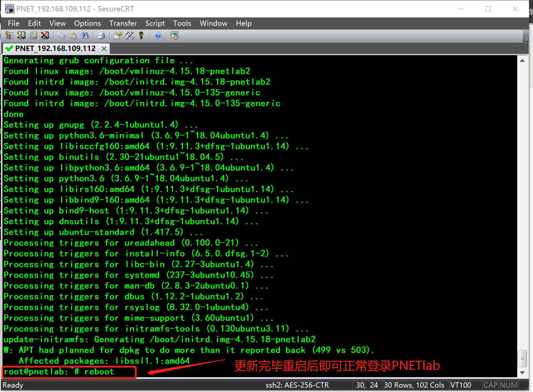Click 'ssh2: AES-256-CTR' in status bar

(297, 385)
